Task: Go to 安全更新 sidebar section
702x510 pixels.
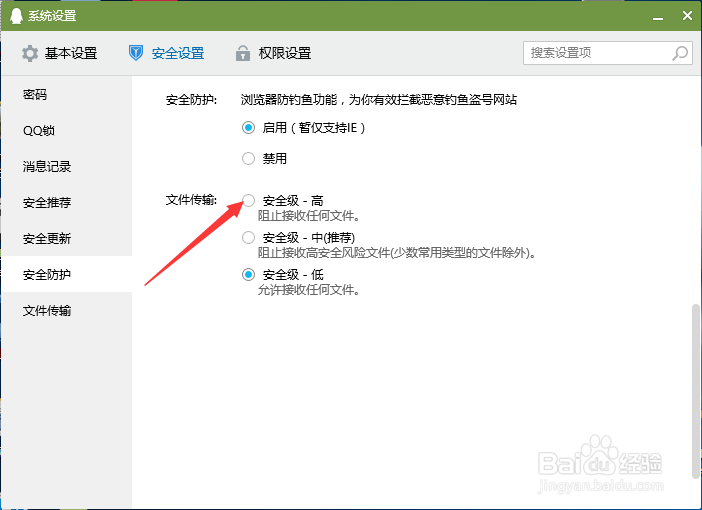Action: [x=66, y=238]
